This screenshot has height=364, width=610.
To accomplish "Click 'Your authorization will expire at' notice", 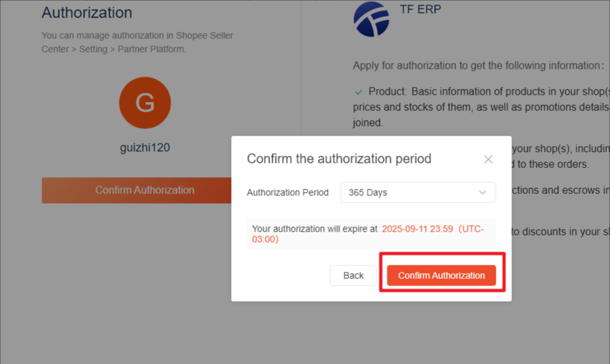I will pyautogui.click(x=315, y=228).
